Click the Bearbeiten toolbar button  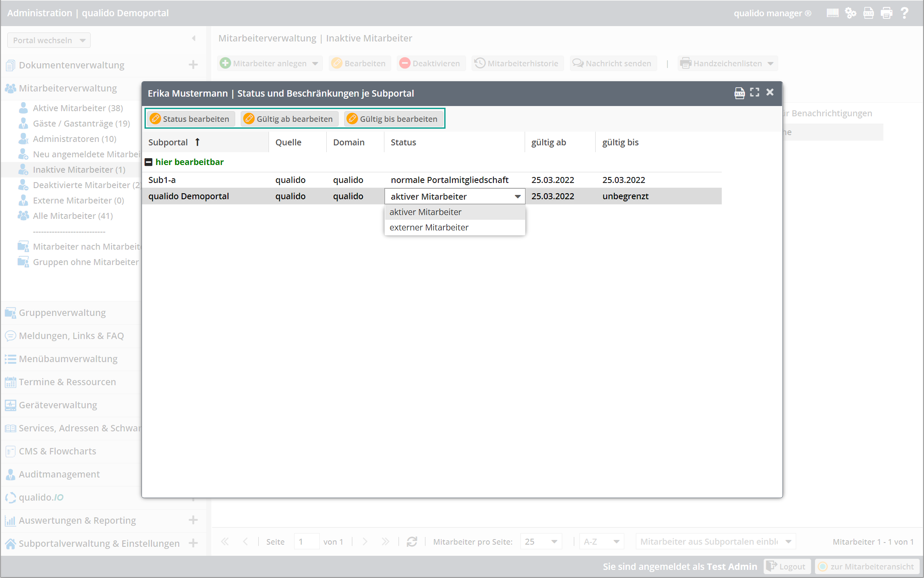(359, 63)
